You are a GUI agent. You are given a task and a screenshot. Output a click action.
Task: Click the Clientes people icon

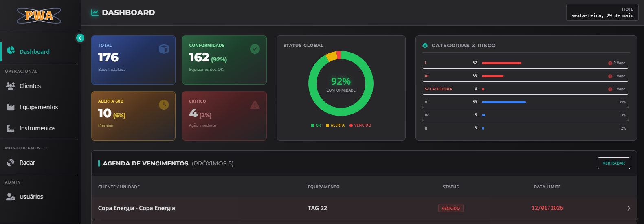tap(11, 86)
